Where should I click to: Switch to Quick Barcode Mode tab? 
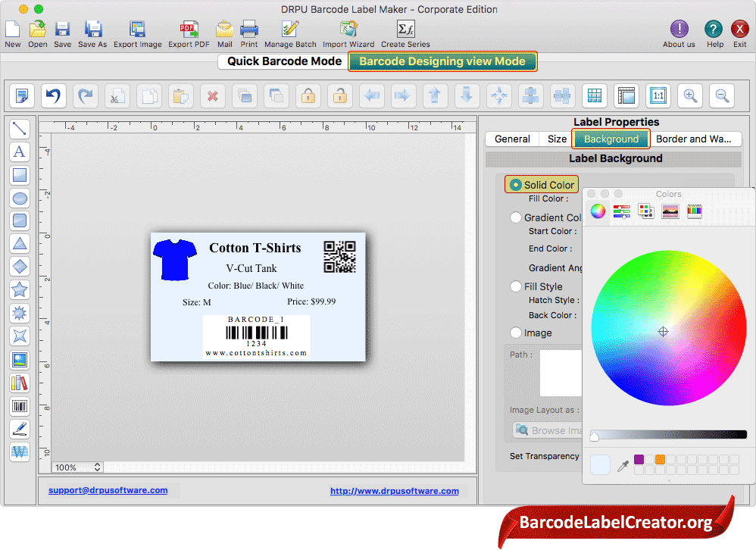pyautogui.click(x=285, y=61)
